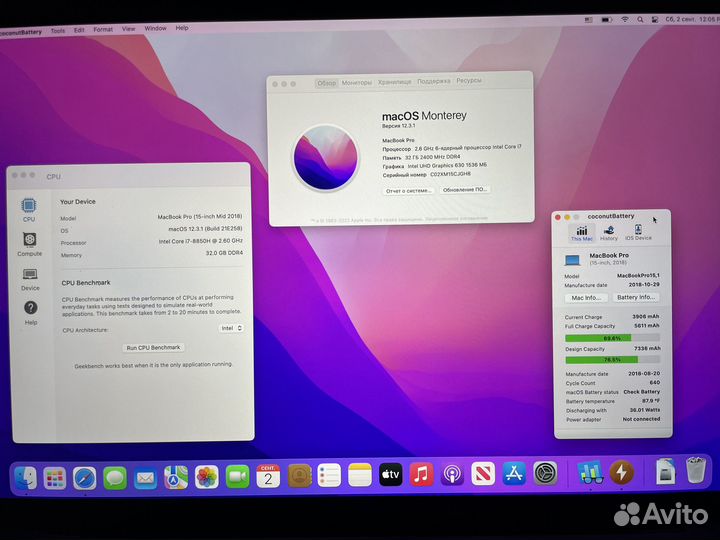
Task: Launch Safari from the Dock
Action: pos(84,478)
